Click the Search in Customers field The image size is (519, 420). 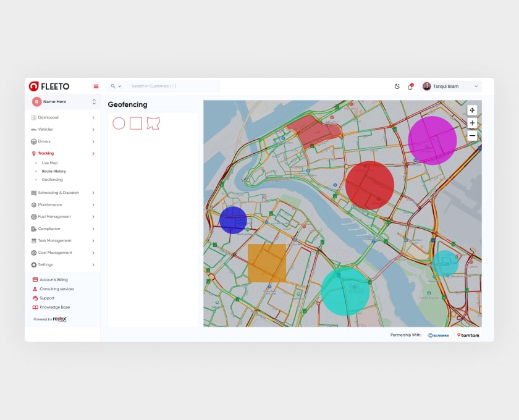point(173,86)
